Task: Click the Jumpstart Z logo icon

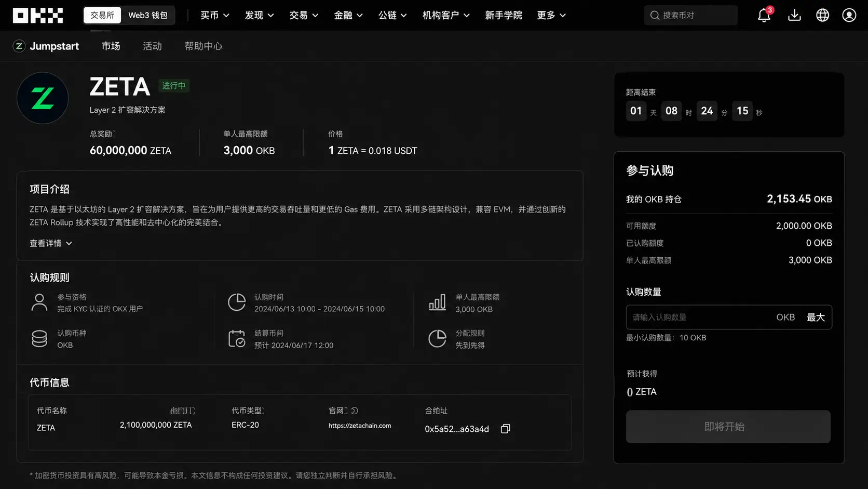Action: [19, 46]
